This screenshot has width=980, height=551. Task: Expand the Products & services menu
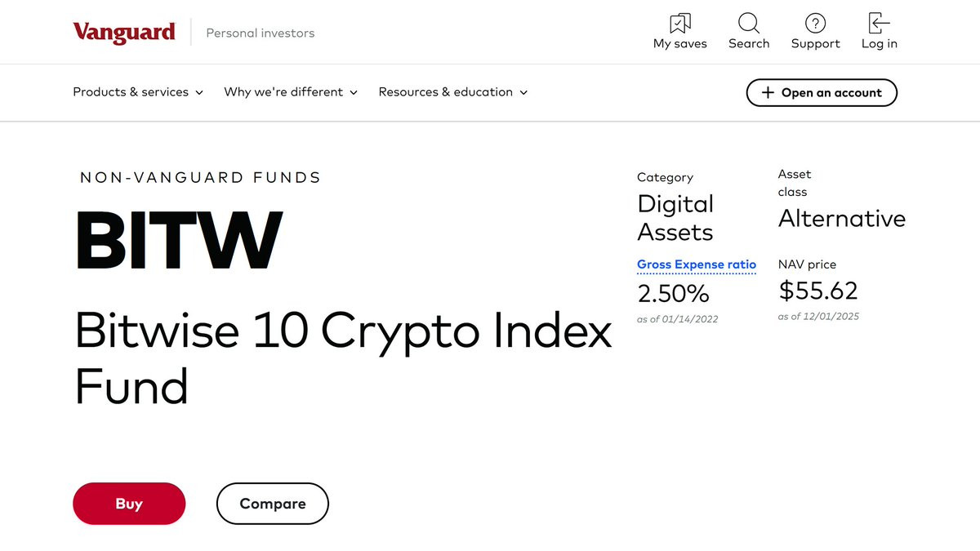(x=138, y=92)
